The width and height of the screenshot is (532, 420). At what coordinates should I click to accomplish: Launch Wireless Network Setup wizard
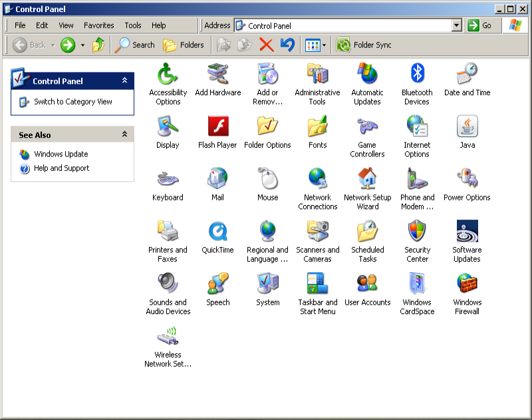(x=168, y=346)
